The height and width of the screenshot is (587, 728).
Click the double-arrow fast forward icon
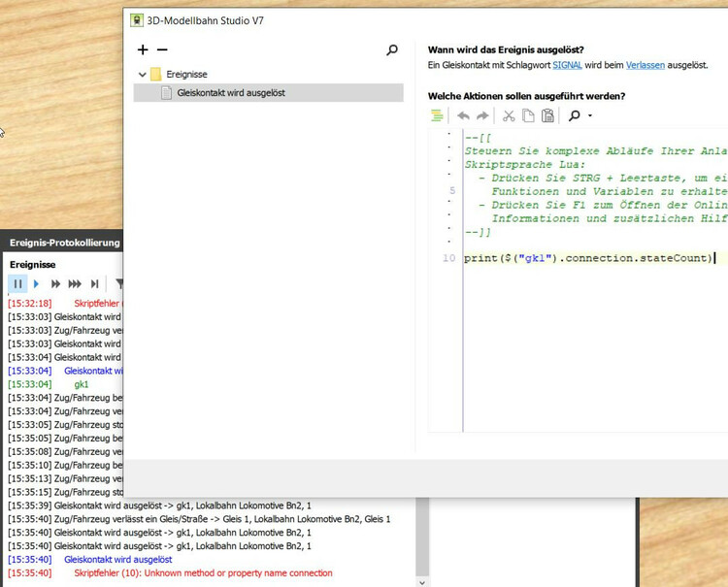pyautogui.click(x=55, y=284)
